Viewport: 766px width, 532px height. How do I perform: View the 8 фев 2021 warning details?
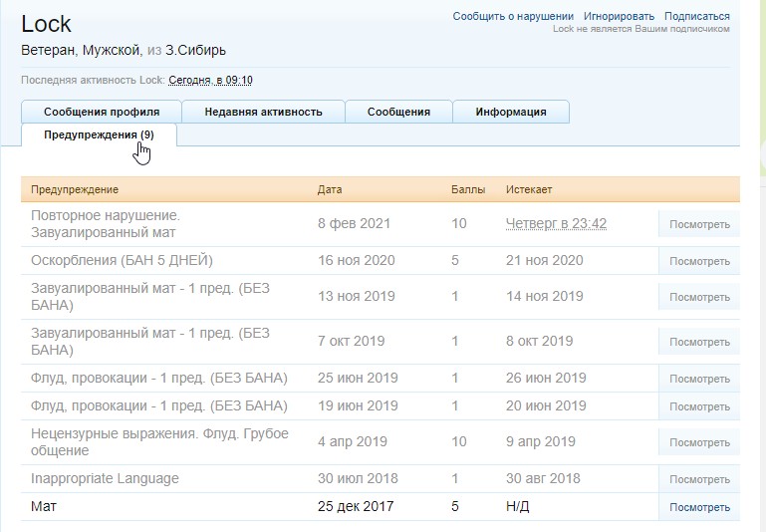pos(699,224)
